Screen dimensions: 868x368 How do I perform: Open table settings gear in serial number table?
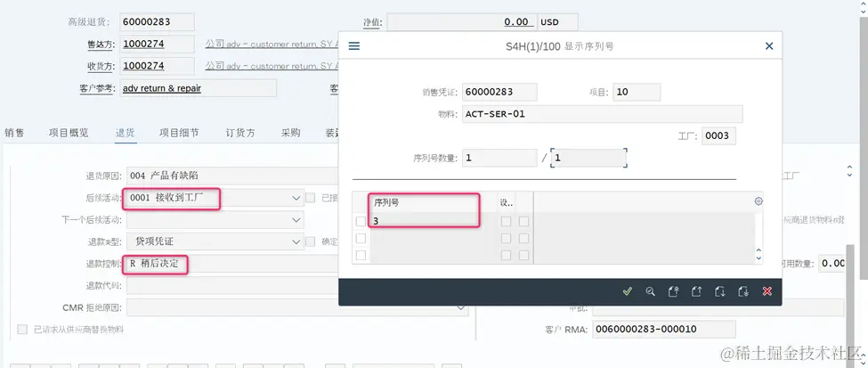click(x=758, y=201)
